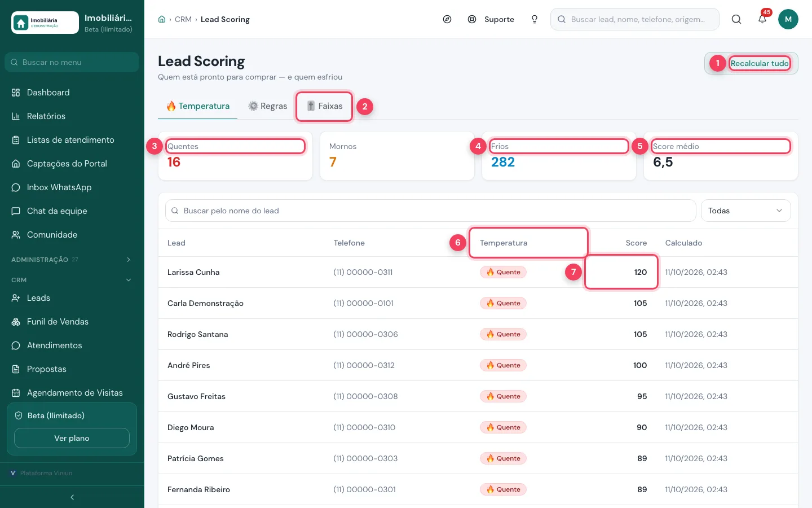Screen dimensions: 812x508
Task: Open Listas de atendimento menu item
Action: (x=72, y=140)
